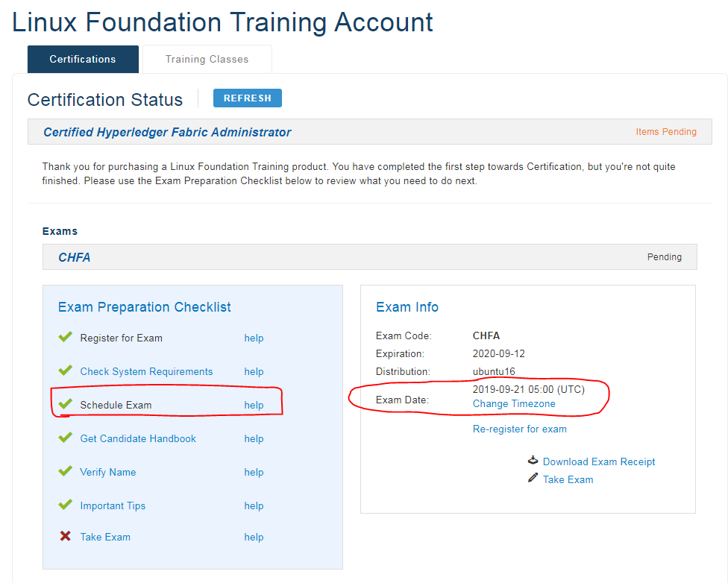The height and width of the screenshot is (583, 728).
Task: Click the green checkmark beside Important Tips
Action: point(66,504)
